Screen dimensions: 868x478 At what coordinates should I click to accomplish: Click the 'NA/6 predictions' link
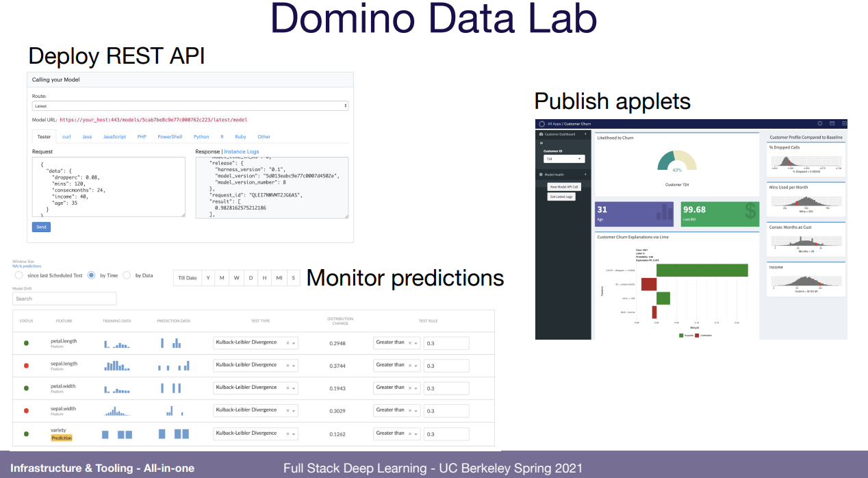(27, 266)
